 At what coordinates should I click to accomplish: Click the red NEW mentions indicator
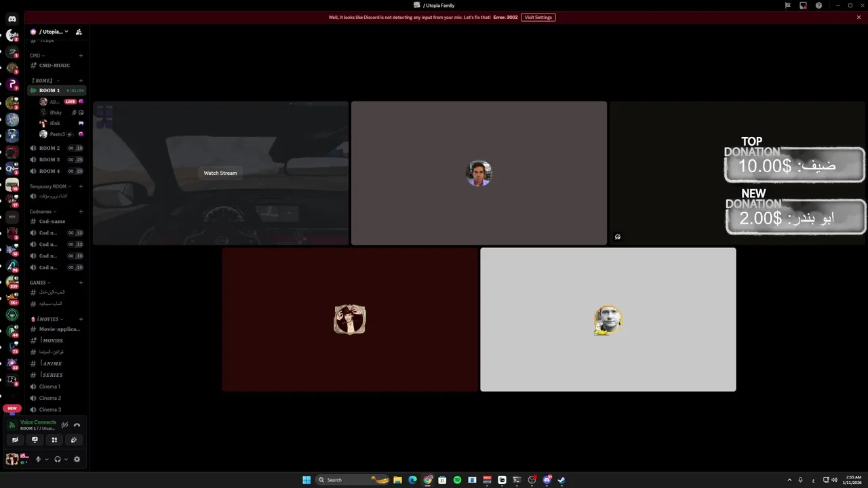coord(12,409)
